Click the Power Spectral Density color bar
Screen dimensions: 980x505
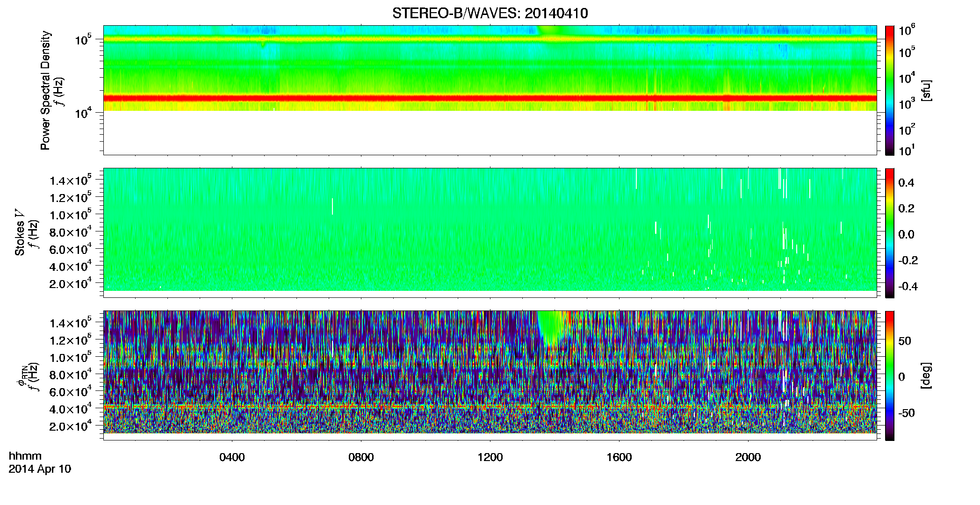click(x=890, y=90)
